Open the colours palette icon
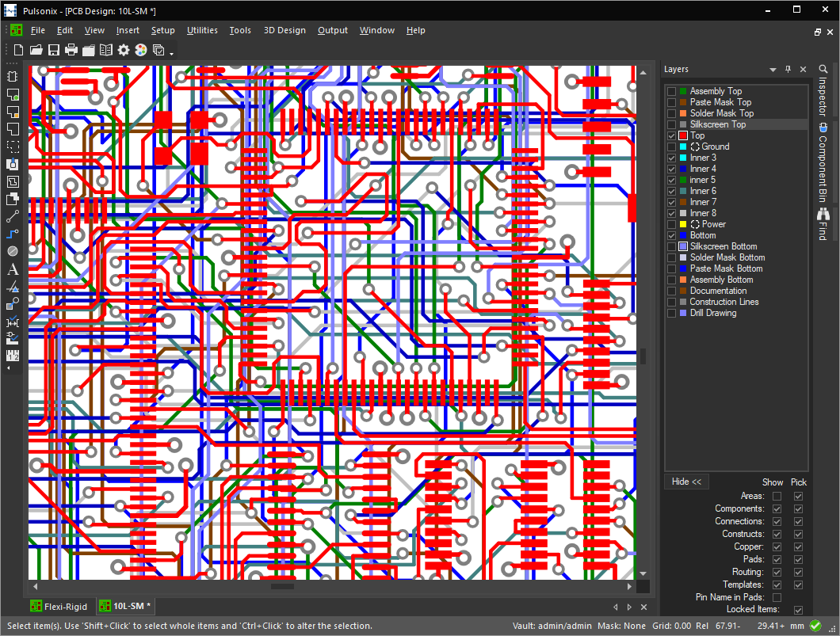840x636 pixels. point(141,51)
